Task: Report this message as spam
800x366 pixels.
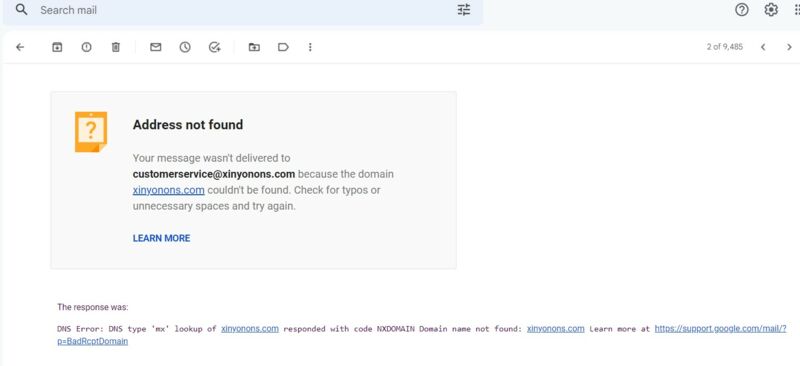Action: click(87, 47)
